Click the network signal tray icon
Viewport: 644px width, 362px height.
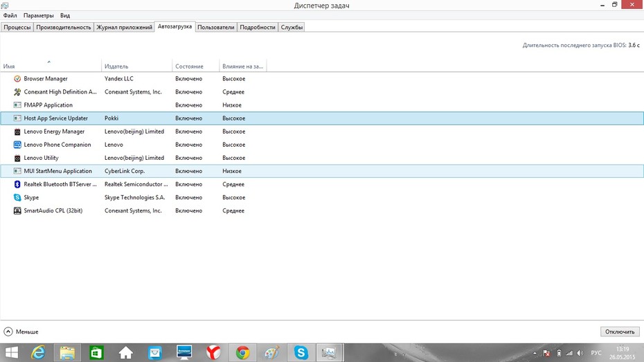(x=569, y=353)
